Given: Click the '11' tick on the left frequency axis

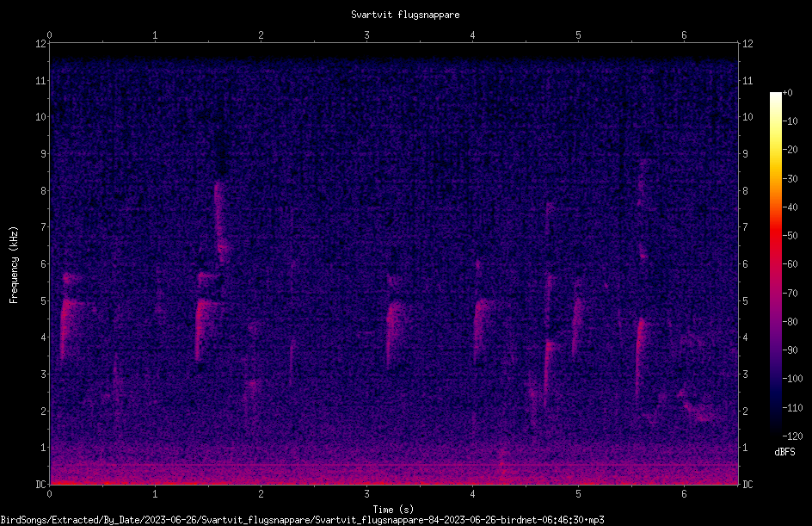Looking at the screenshot, I should pyautogui.click(x=41, y=80).
